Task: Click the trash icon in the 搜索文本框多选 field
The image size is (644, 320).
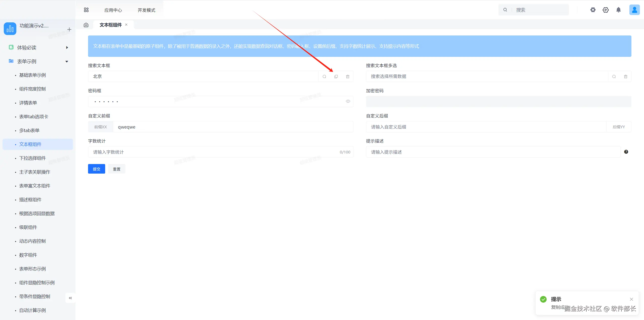Action: 625,76
